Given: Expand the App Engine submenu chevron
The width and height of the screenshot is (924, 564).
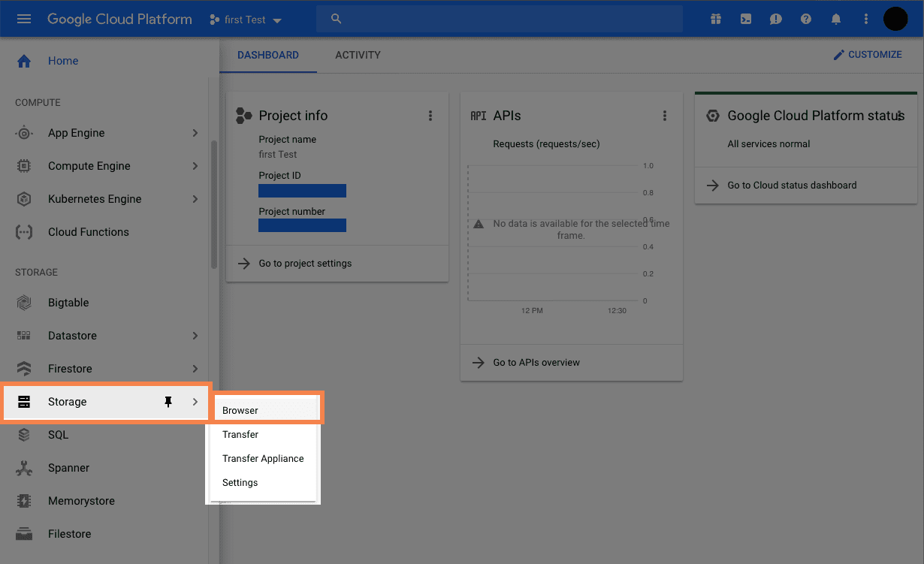Looking at the screenshot, I should coord(195,133).
